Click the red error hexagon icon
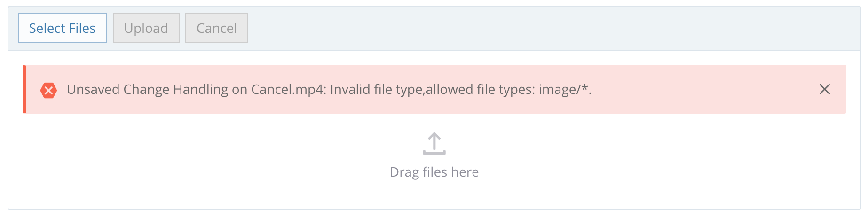 48,90
